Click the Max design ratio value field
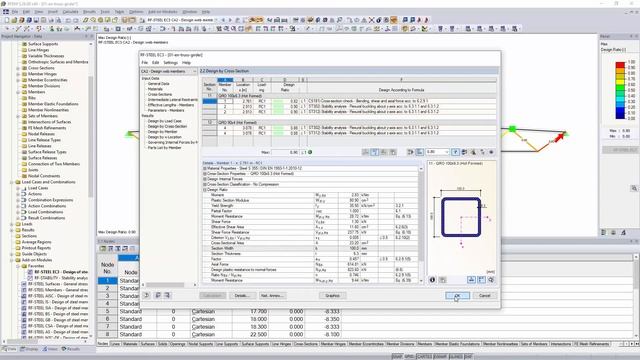Screen dimensions: 640x360 point(284,152)
